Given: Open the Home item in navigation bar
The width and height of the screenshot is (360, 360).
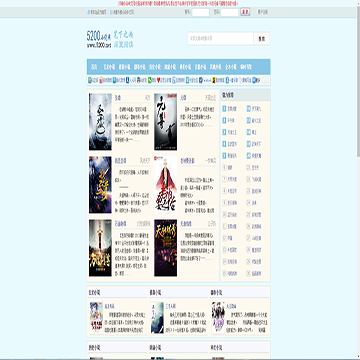Looking at the screenshot, I should [x=94, y=67].
